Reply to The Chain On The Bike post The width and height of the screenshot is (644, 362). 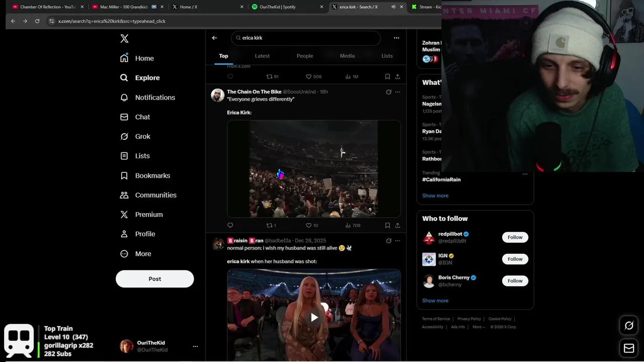[x=230, y=225]
